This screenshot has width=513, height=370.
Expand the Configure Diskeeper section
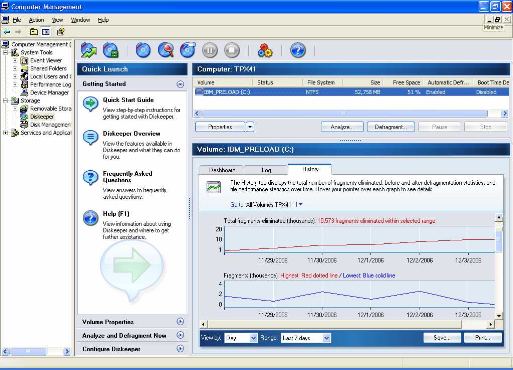pos(180,349)
